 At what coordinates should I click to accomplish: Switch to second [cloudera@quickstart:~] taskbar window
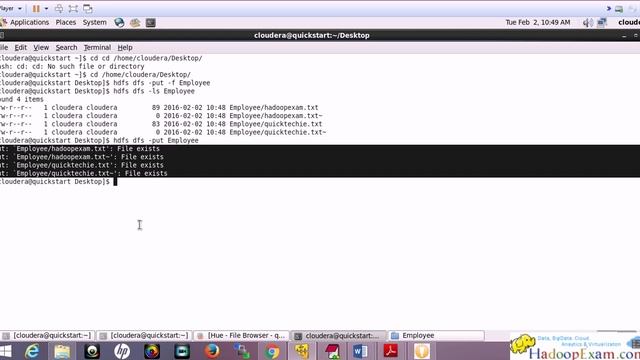(x=144, y=336)
